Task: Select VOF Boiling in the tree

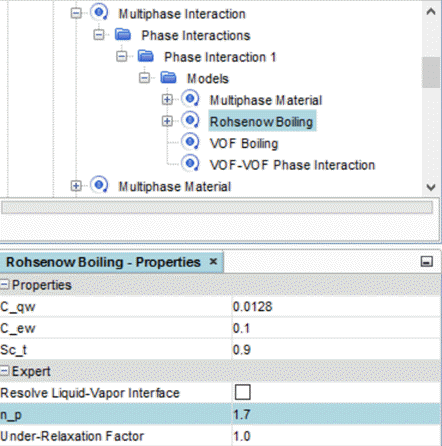Action: (x=244, y=143)
